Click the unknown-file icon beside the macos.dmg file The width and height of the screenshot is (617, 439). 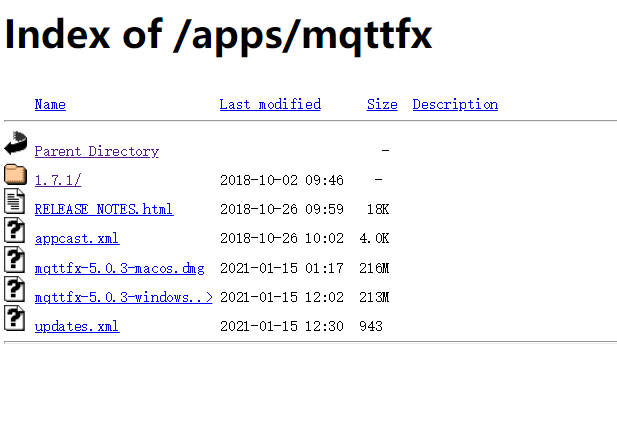pos(15,260)
